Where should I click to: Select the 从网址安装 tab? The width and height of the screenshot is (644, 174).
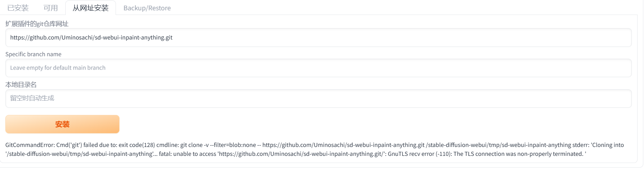pyautogui.click(x=91, y=8)
